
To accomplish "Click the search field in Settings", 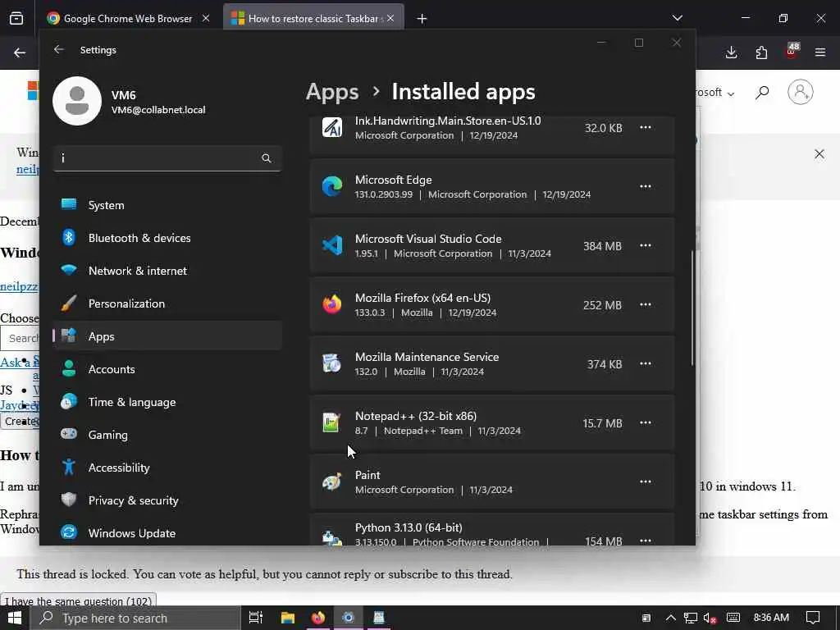I will [x=167, y=158].
